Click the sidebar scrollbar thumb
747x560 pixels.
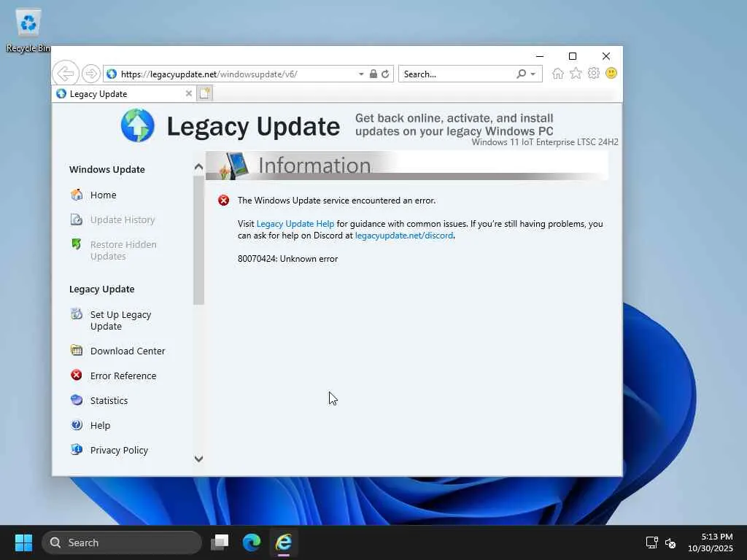pos(198,240)
